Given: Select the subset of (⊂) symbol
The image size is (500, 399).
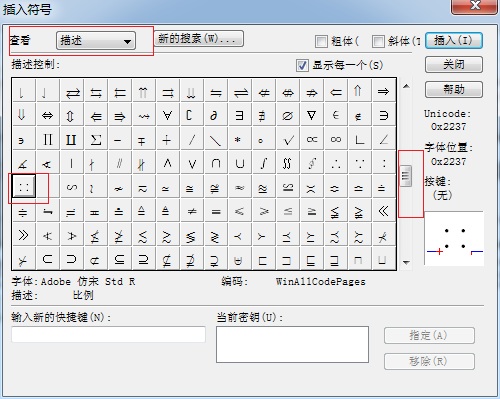Looking at the screenshot, I should click(48, 259).
